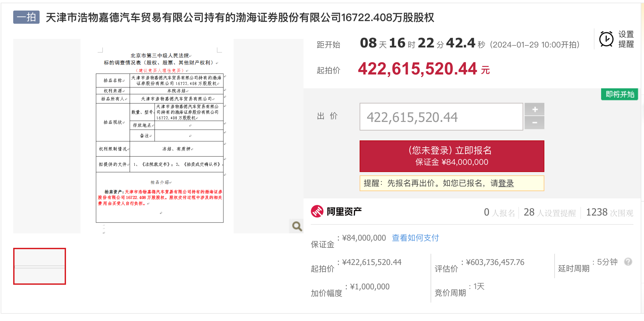The height and width of the screenshot is (321, 644).
Task: Click the 起拍价 ¥422,615,520.44 detail value
Action: (x=372, y=262)
